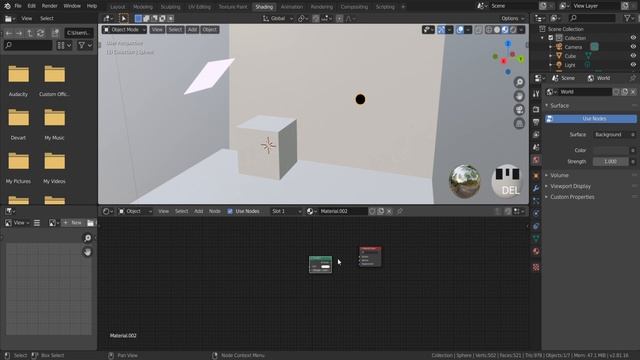Open Slot 1 material slot dropdown
Viewport: 640px width, 360px height.
tap(286, 211)
